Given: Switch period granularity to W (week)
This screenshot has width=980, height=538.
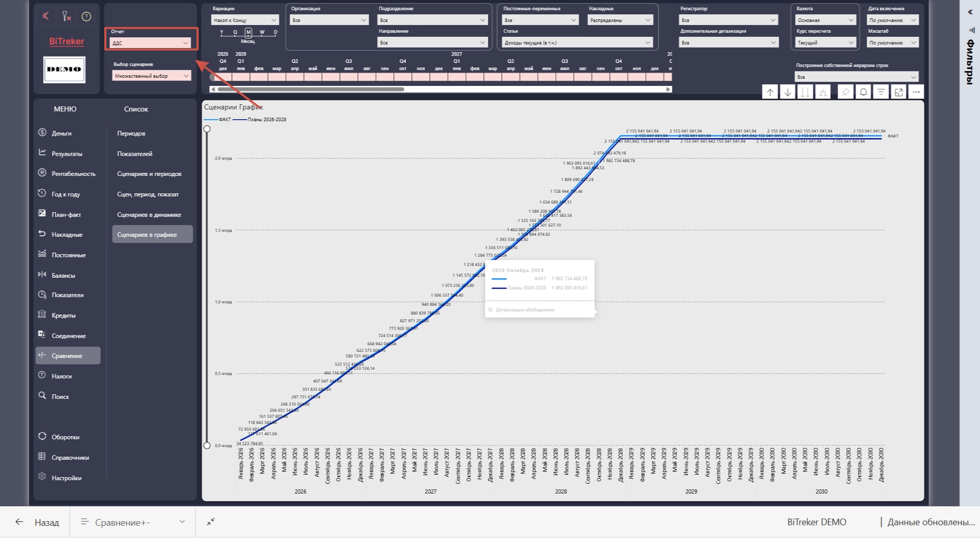Looking at the screenshot, I should click(x=262, y=32).
